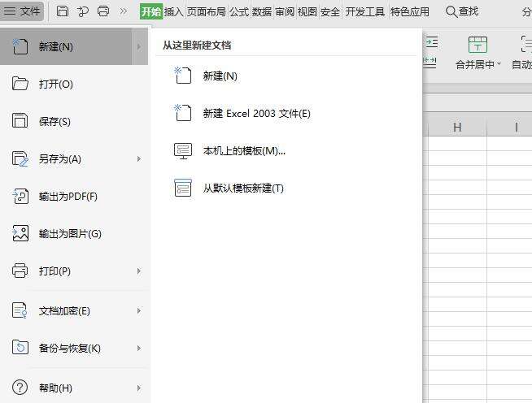This screenshot has height=403, width=532.
Task: Open the 安全 ribbon tab
Action: 329,12
